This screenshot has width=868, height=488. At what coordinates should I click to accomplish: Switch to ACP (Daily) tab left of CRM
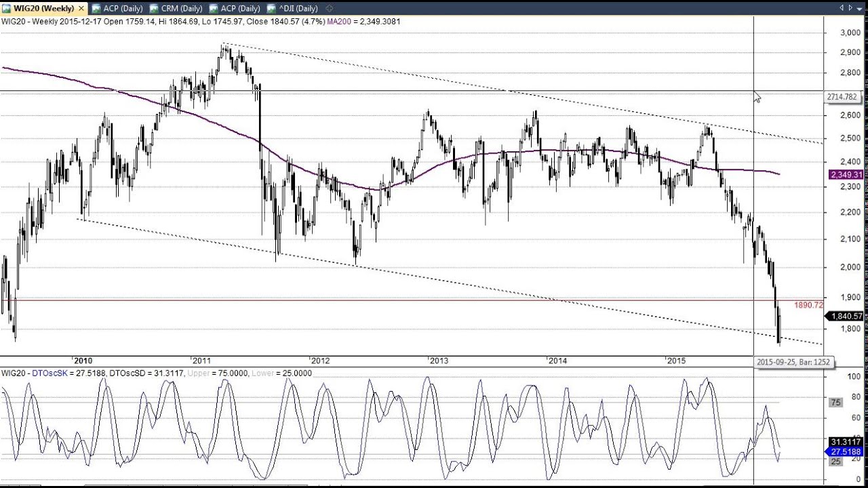pyautogui.click(x=118, y=8)
